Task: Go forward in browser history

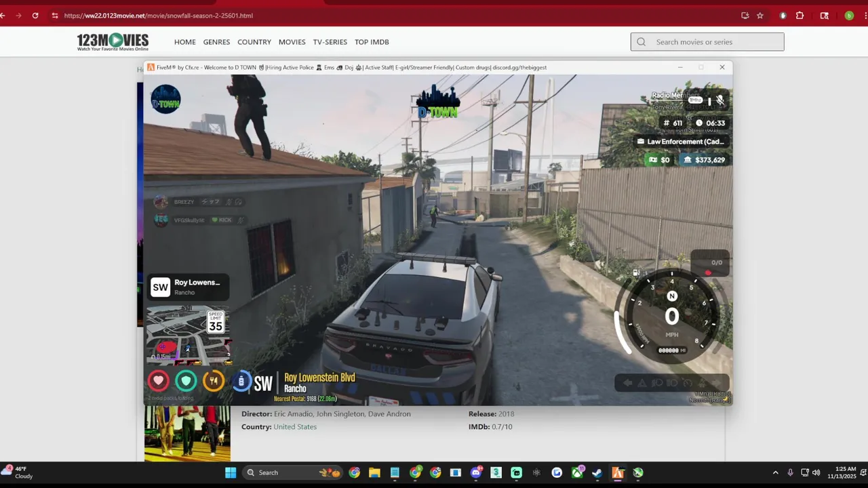Action: coord(18,16)
